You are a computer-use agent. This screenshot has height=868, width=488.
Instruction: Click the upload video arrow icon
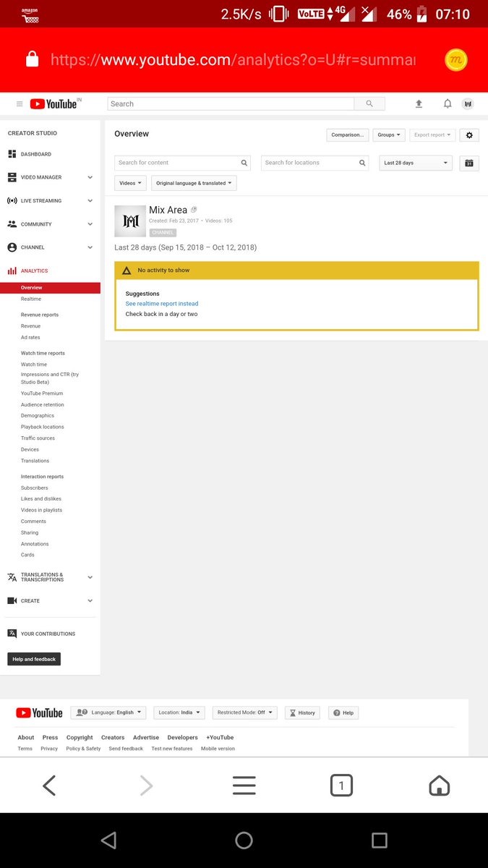pyautogui.click(x=419, y=104)
